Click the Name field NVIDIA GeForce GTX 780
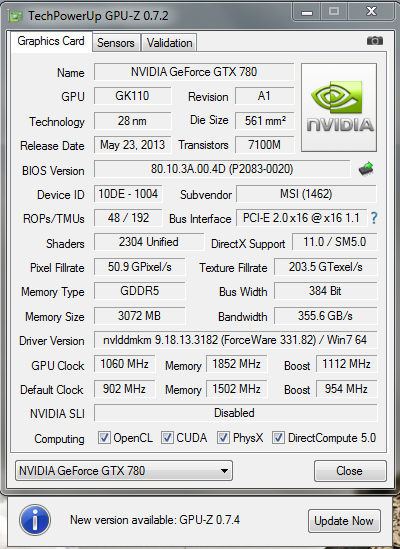Image resolution: width=400 pixels, height=549 pixels. click(x=194, y=72)
